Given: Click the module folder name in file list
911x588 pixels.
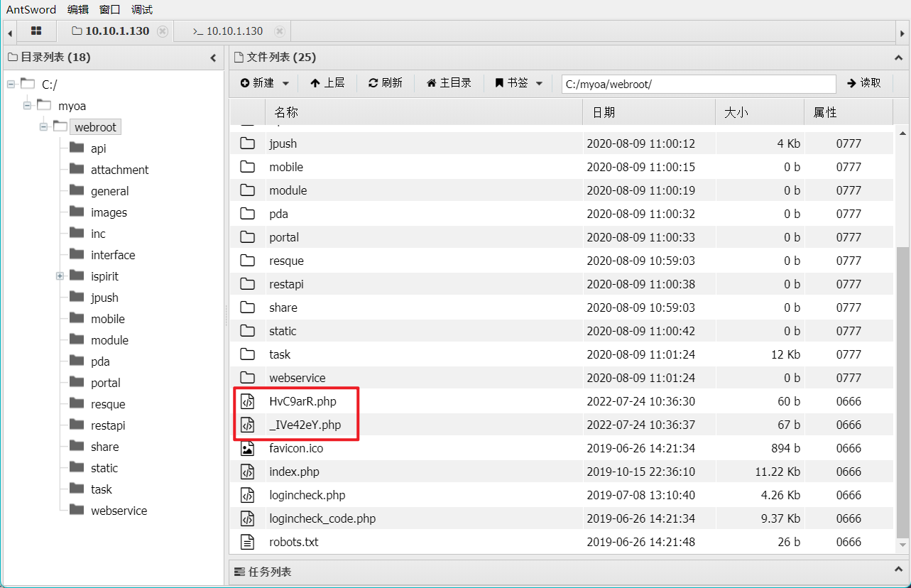Looking at the screenshot, I should [x=288, y=190].
